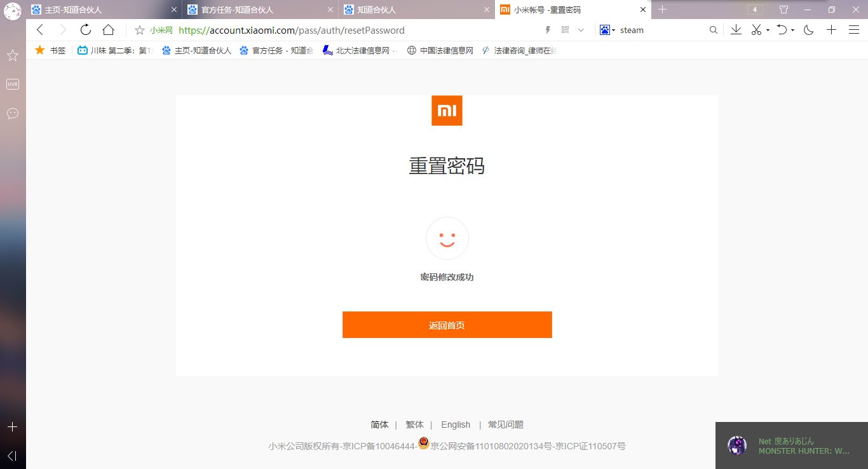The height and width of the screenshot is (469, 868).
Task: Expand the dropdown next to the grid icon
Action: (580, 30)
